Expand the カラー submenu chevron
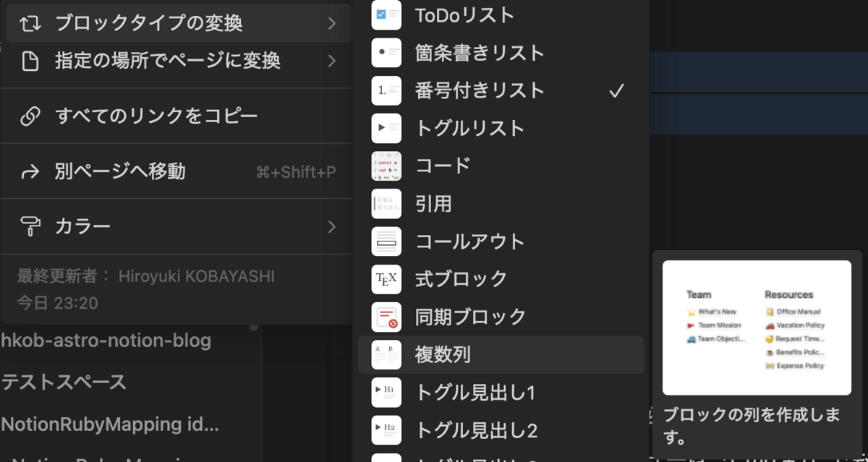The height and width of the screenshot is (462, 868). tap(331, 227)
